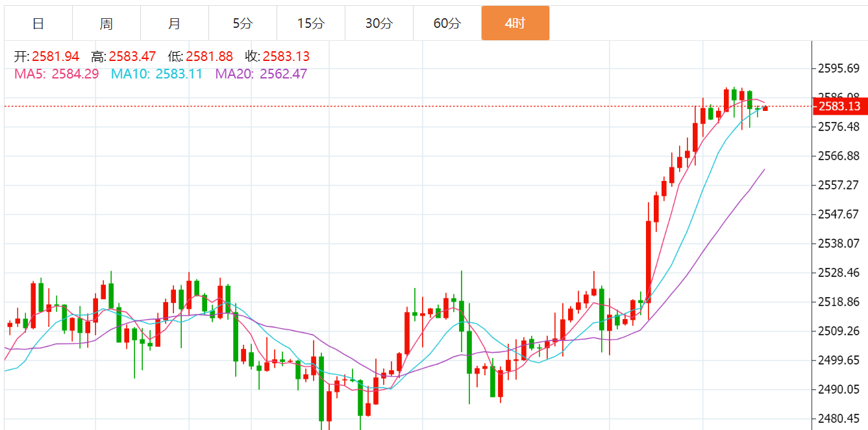Switch to the 5分 interval tab
The width and height of the screenshot is (868, 430).
(x=243, y=24)
